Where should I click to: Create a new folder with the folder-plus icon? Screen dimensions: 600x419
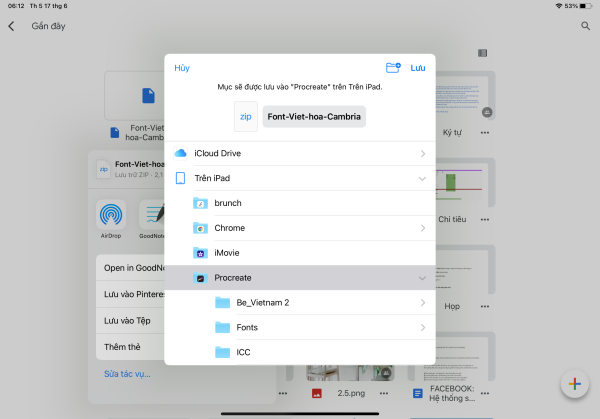[x=393, y=68]
